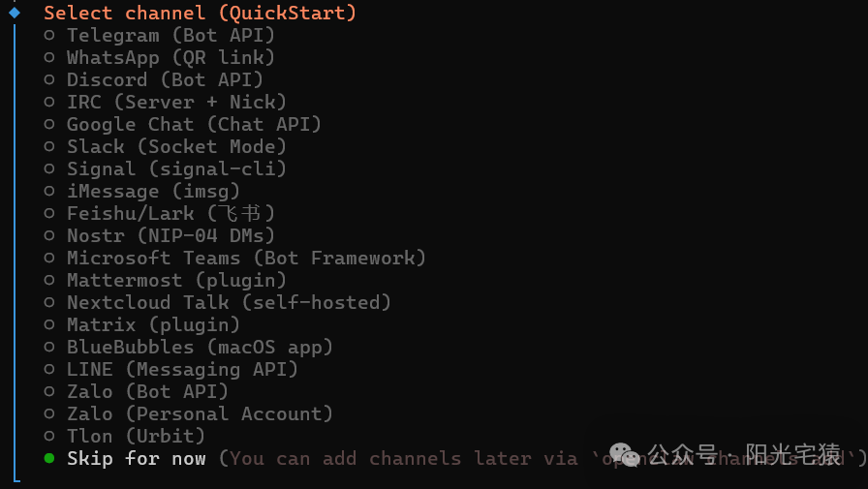Choose Zalo (Bot API) channel
The width and height of the screenshot is (868, 489).
[137, 391]
